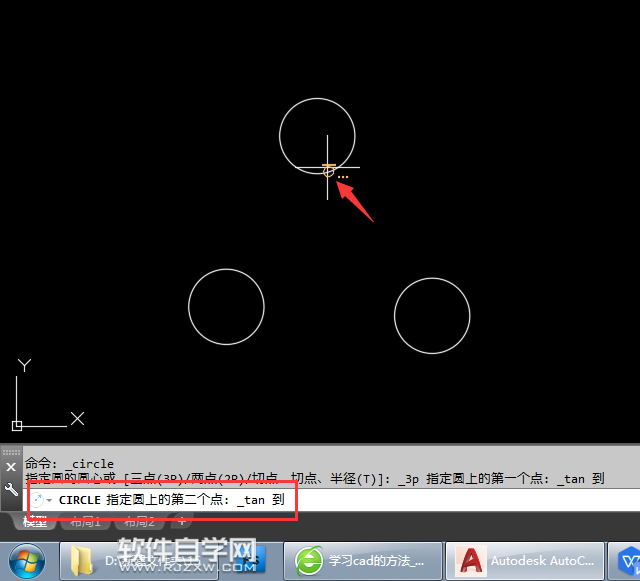Image resolution: width=640 pixels, height=581 pixels.
Task: Select the bottom-right circle
Action: [x=432, y=316]
